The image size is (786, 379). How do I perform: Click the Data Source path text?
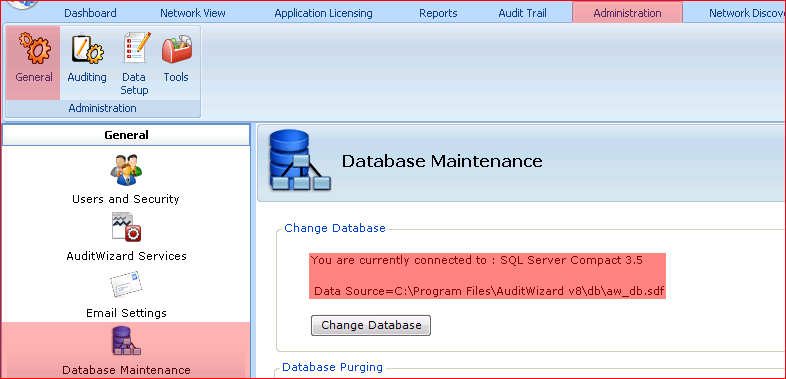tap(490, 291)
